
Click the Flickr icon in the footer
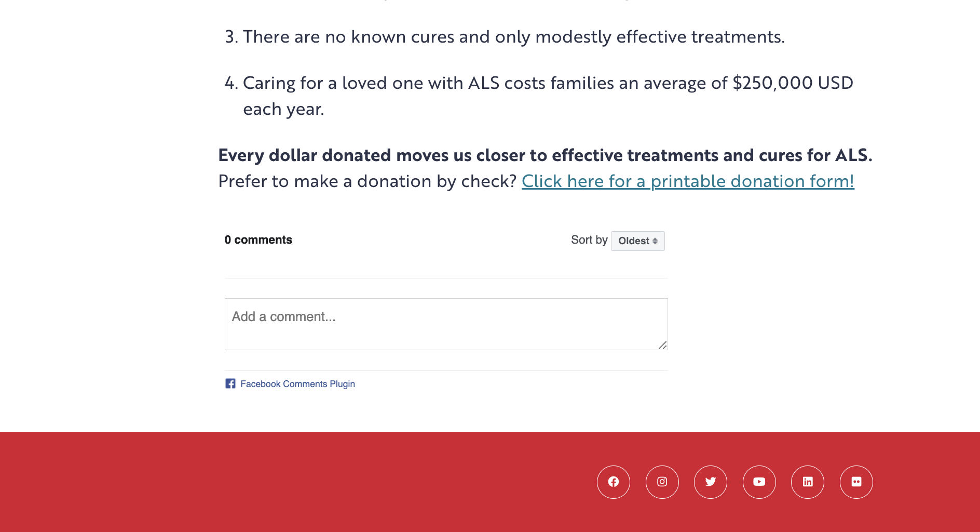click(x=856, y=482)
